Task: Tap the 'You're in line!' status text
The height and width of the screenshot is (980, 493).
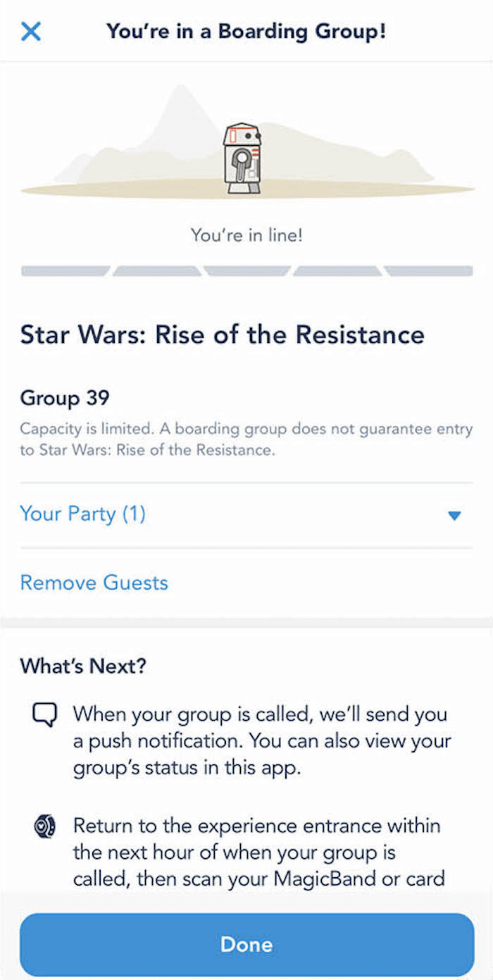Action: pyautogui.click(x=246, y=235)
